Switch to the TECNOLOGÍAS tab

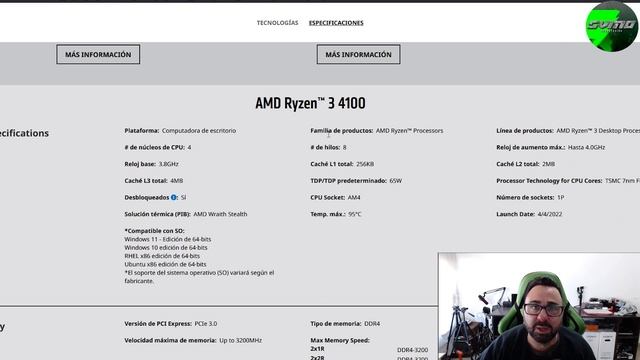click(277, 23)
